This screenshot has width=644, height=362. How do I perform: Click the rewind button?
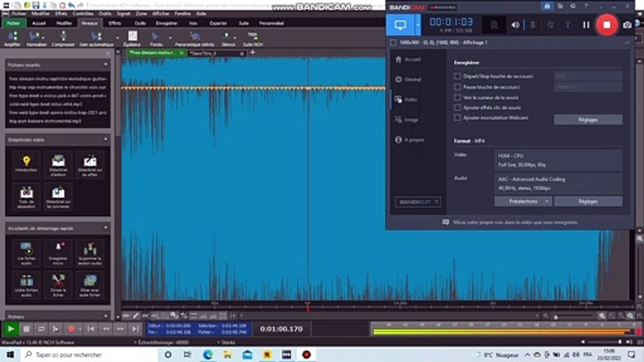(106, 329)
